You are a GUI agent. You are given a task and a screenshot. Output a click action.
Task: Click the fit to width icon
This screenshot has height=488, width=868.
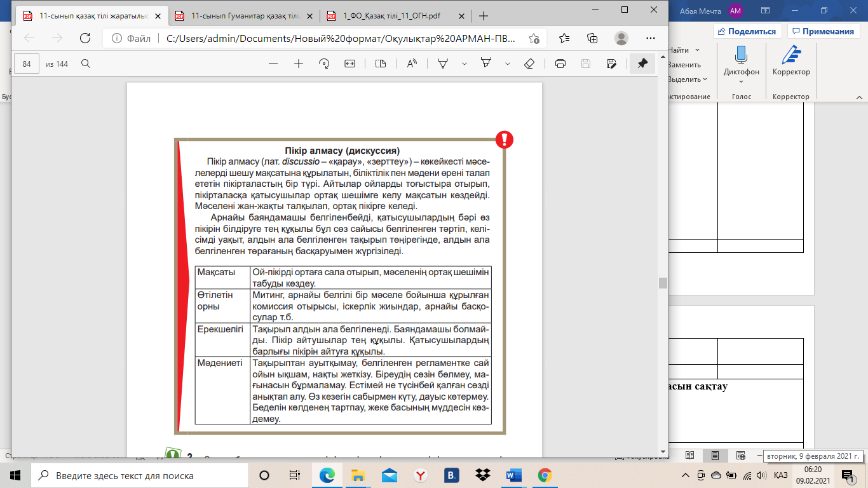tap(349, 64)
